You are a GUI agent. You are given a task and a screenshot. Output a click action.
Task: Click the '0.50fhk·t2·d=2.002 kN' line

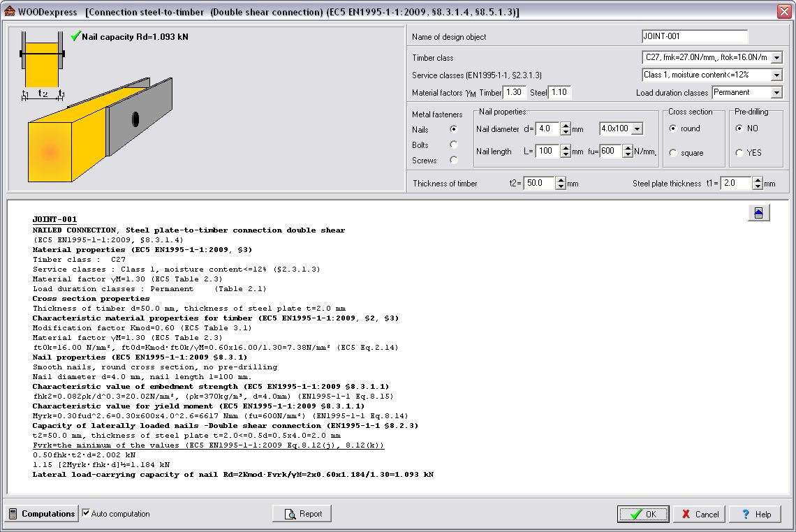tap(84, 455)
